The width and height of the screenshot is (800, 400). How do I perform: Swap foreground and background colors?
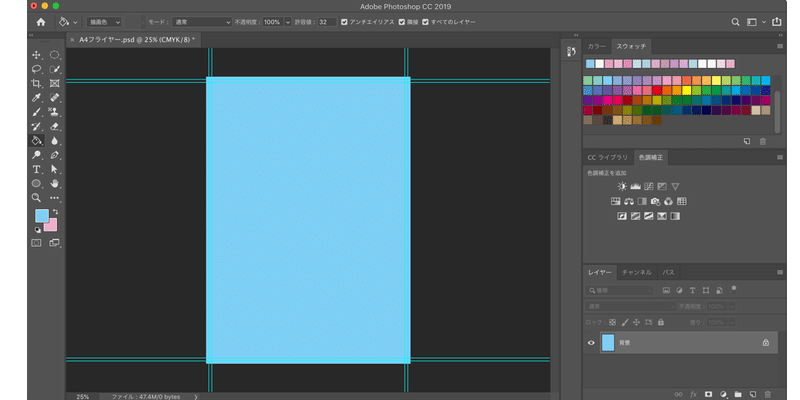click(55, 211)
